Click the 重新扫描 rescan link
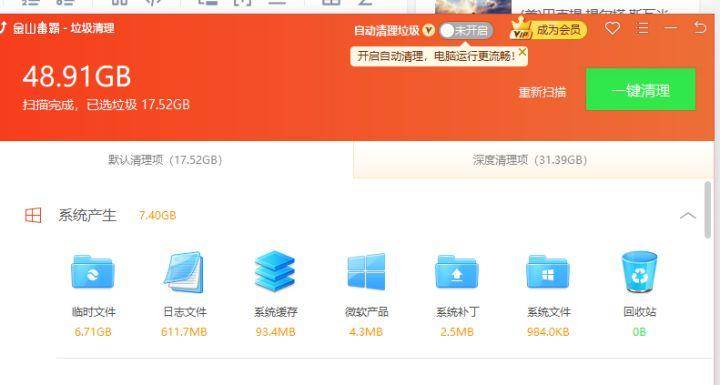The width and height of the screenshot is (720, 385). click(x=542, y=92)
